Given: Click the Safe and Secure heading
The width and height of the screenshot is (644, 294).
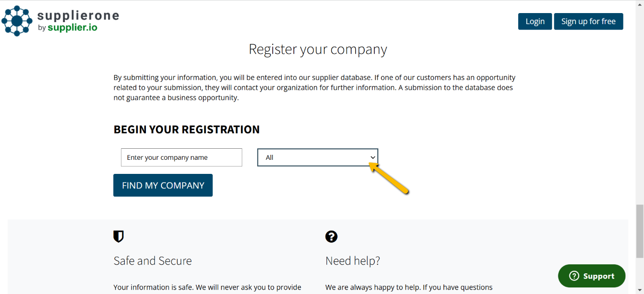Looking at the screenshot, I should (152, 261).
